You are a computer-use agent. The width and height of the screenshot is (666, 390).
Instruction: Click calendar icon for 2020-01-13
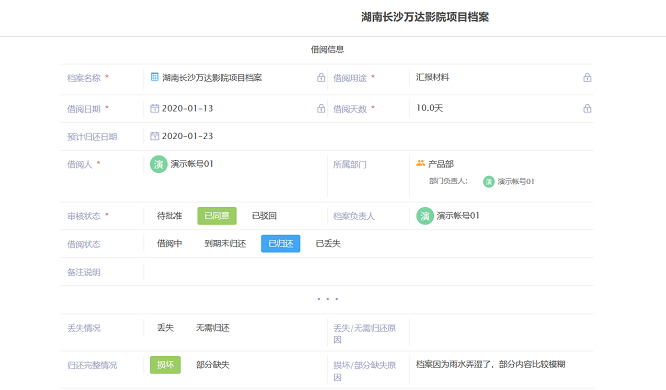[155, 108]
